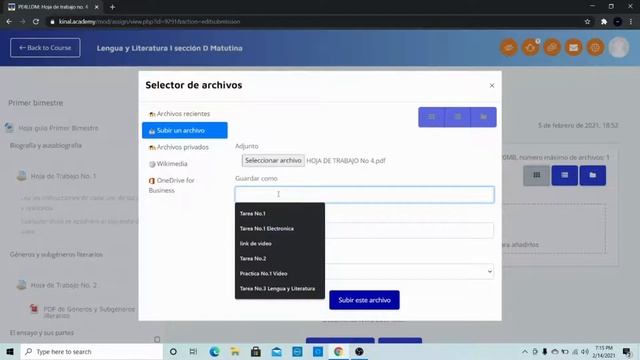Open Microsoft Store from taskbar
This screenshot has width=640, height=360.
click(x=256, y=351)
